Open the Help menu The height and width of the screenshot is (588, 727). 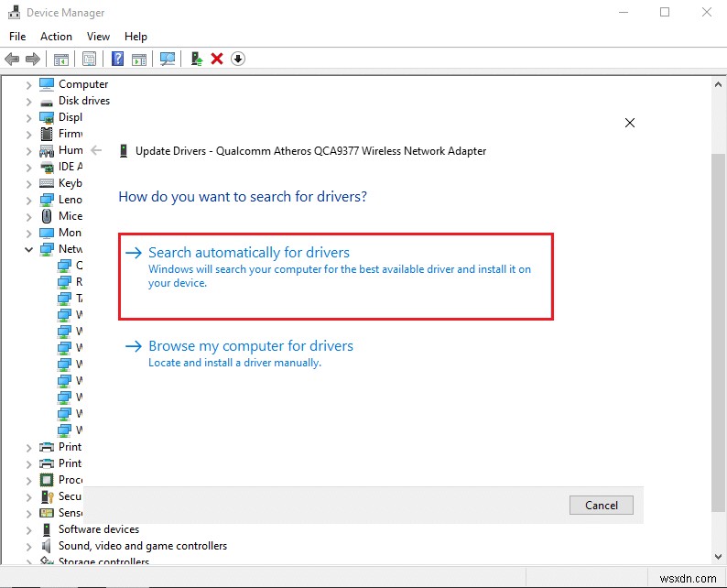tap(136, 36)
